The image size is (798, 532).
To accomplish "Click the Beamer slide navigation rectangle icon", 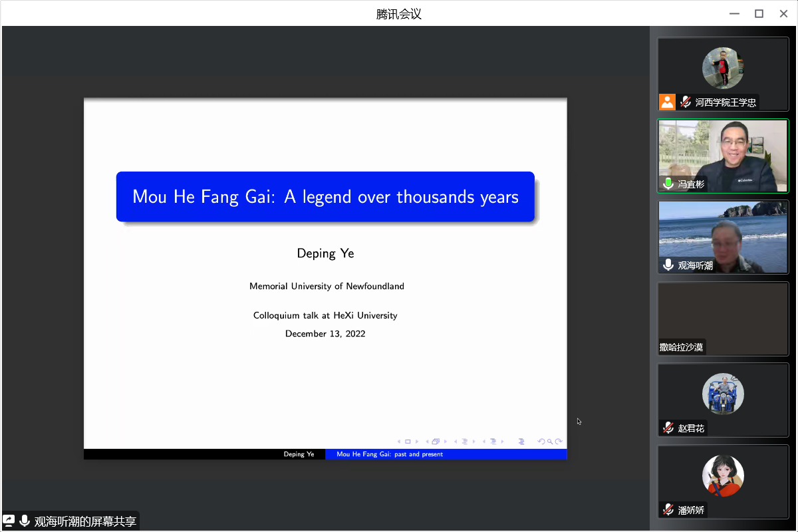I will click(408, 442).
